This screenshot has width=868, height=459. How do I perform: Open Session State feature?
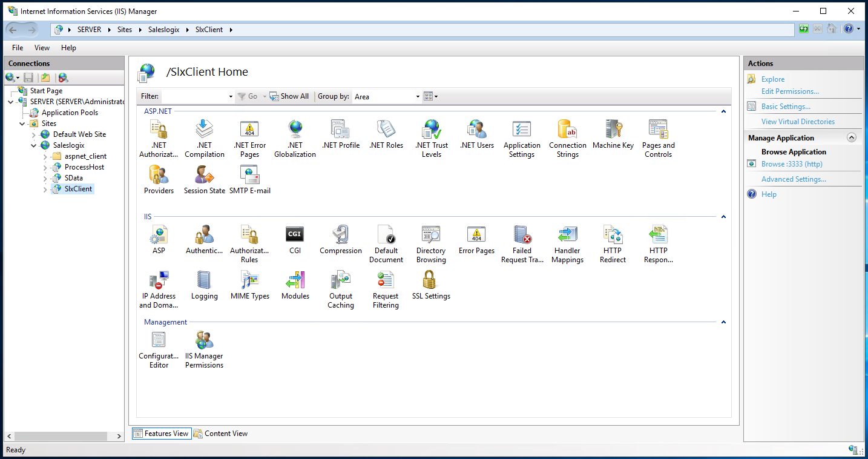point(205,180)
